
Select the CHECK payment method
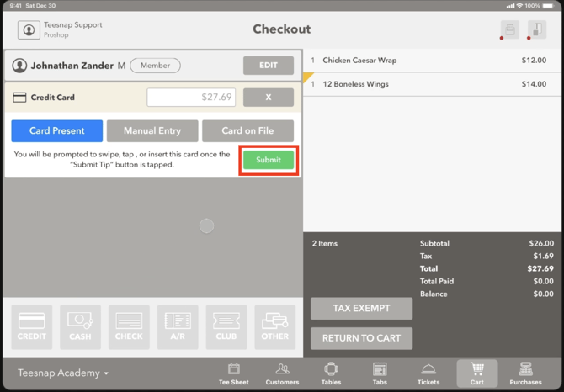pyautogui.click(x=129, y=327)
